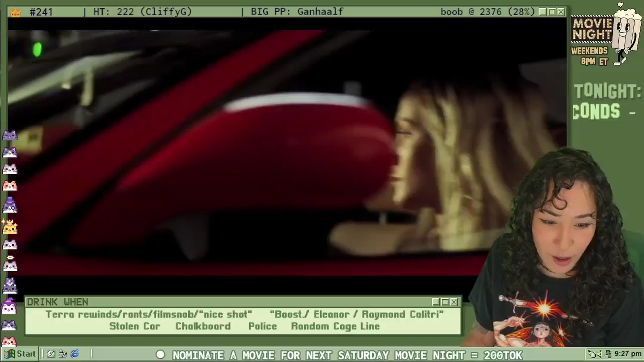Image resolution: width=644 pixels, height=362 pixels.
Task: Click the DRINK WHEN window title
Action: pos(58,302)
